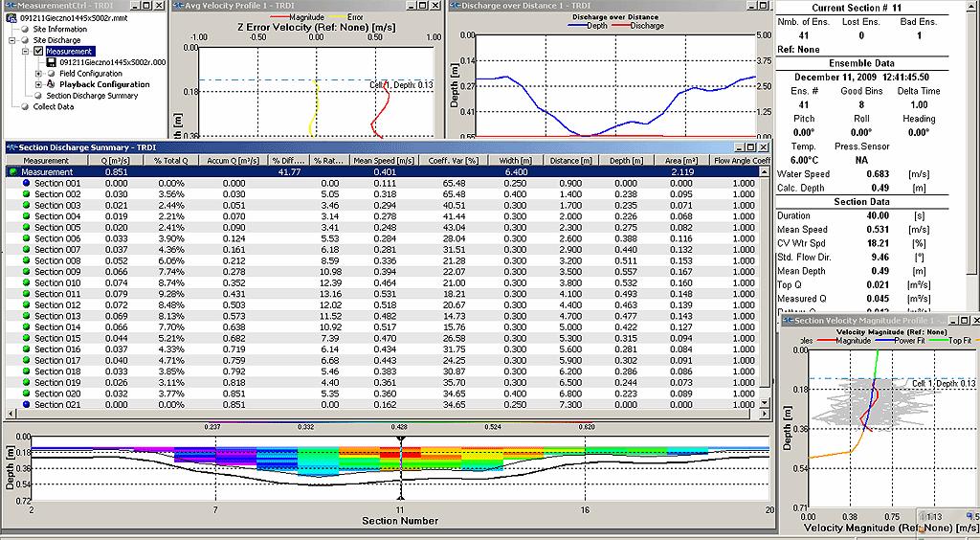
Task: Click the Depth legend in Discharge over Distance
Action: 587,26
